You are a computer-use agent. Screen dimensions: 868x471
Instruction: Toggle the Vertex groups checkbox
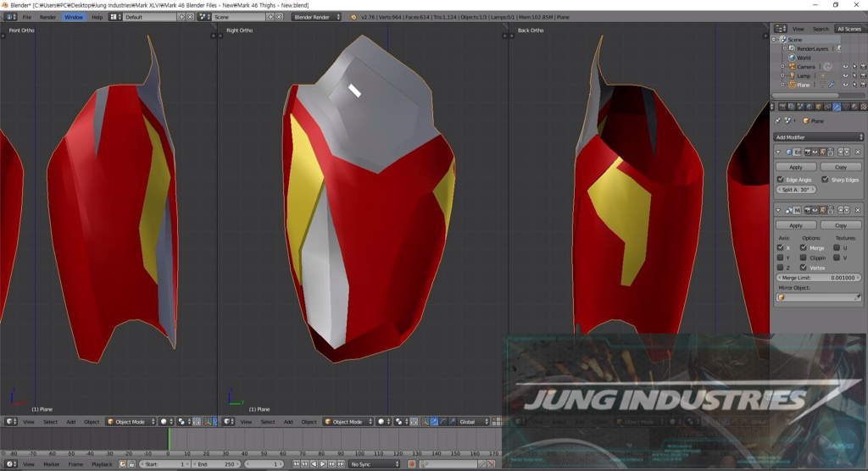[804, 268]
